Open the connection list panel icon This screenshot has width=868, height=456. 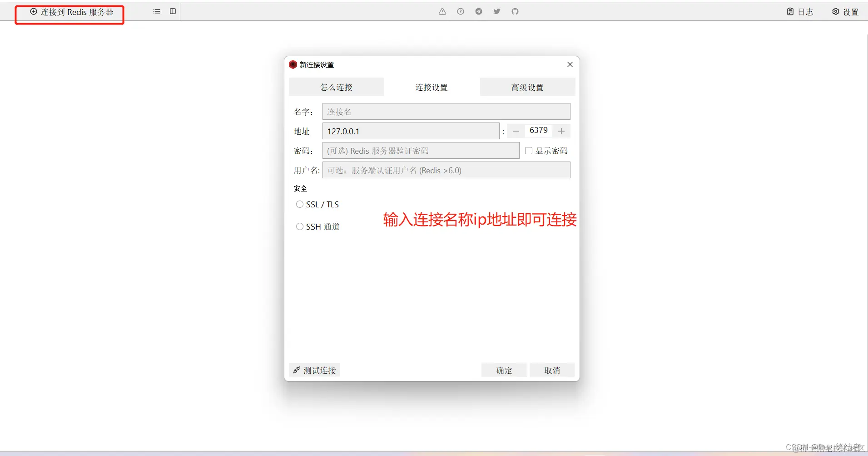[x=156, y=11]
